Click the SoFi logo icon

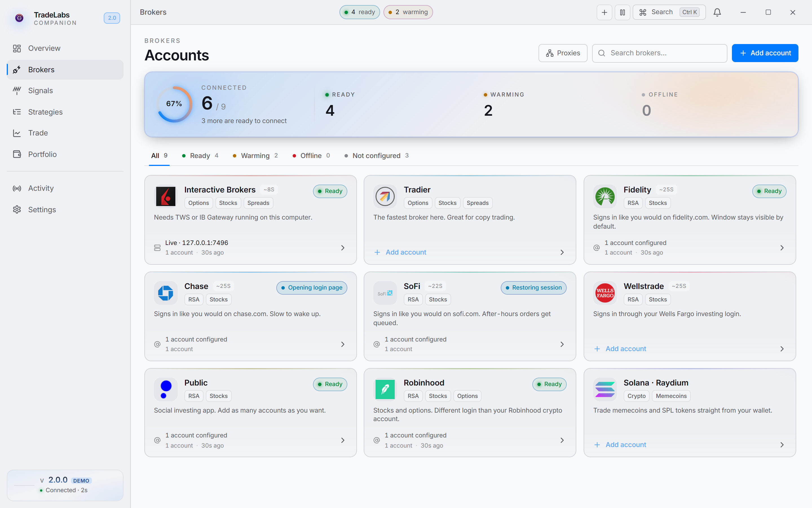click(385, 293)
